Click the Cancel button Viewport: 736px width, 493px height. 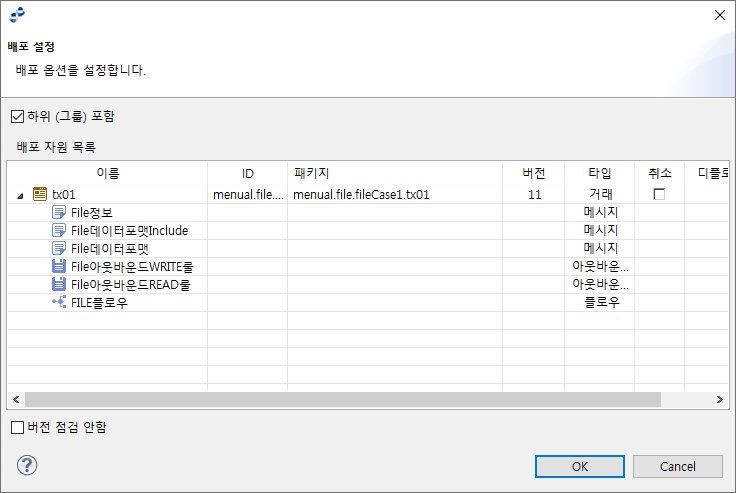tap(677, 466)
